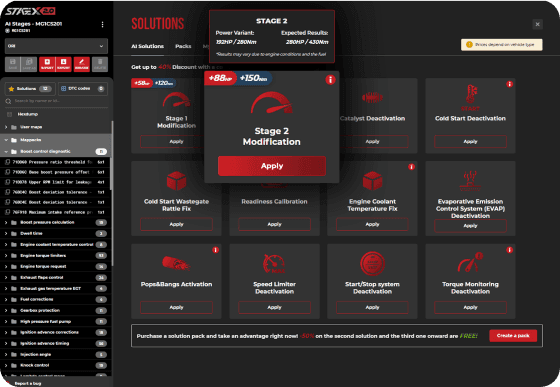Click Engine Coolant Temperature Fix info icon
Image resolution: width=560 pixels, height=387 pixels.
pos(411,167)
